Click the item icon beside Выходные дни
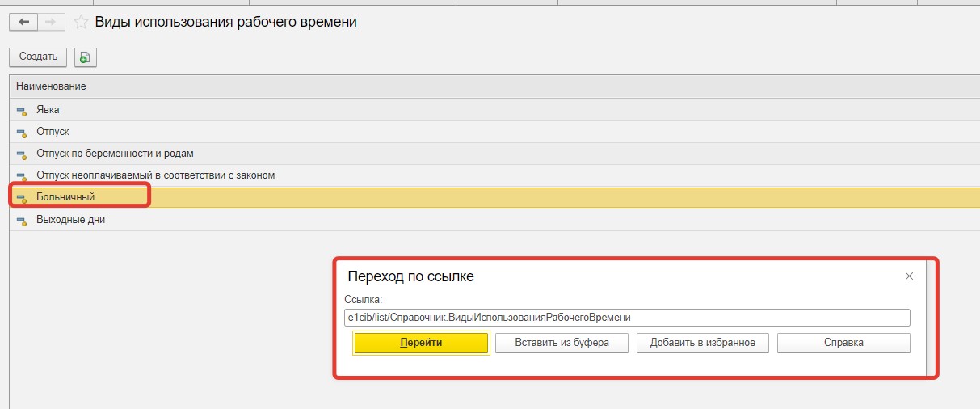This screenshot has width=980, height=409. pyautogui.click(x=22, y=220)
